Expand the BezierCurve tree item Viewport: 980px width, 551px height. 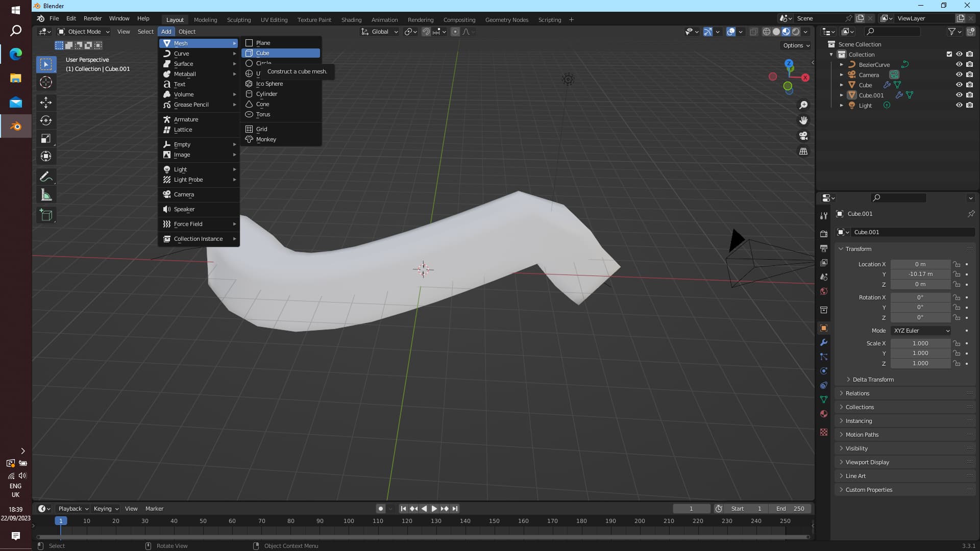click(x=842, y=65)
